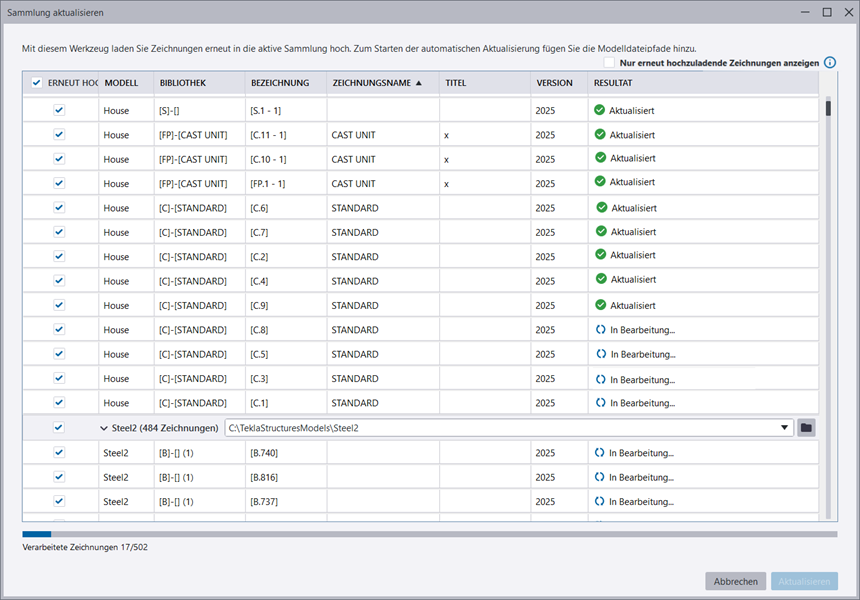Click sort arrow on ZEICHNUNGSNAME header
Image resolution: width=860 pixels, height=600 pixels.
tap(419, 83)
